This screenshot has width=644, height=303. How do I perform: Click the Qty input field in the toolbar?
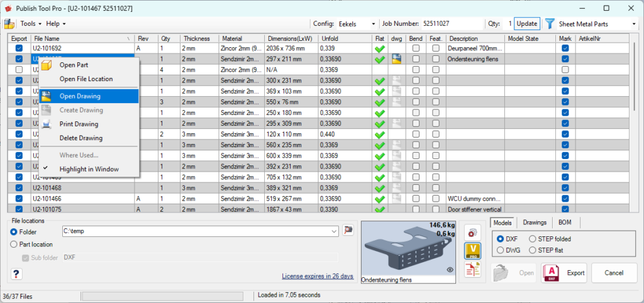(508, 24)
